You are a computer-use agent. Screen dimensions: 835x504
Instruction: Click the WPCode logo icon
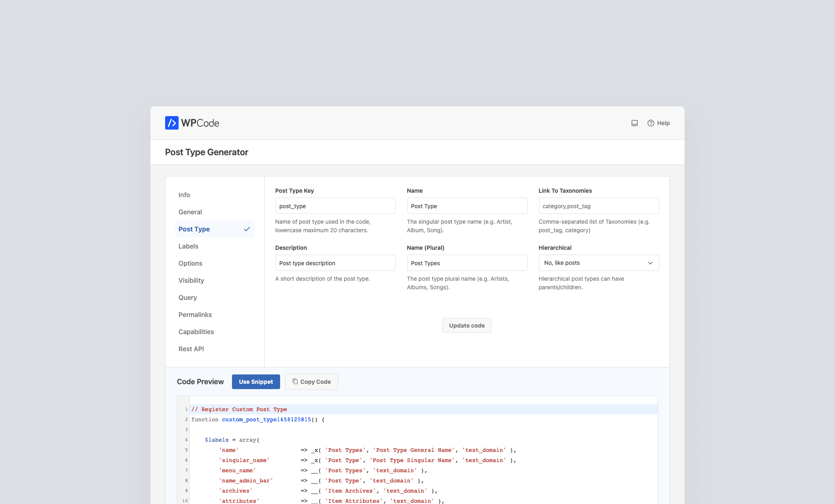172,123
